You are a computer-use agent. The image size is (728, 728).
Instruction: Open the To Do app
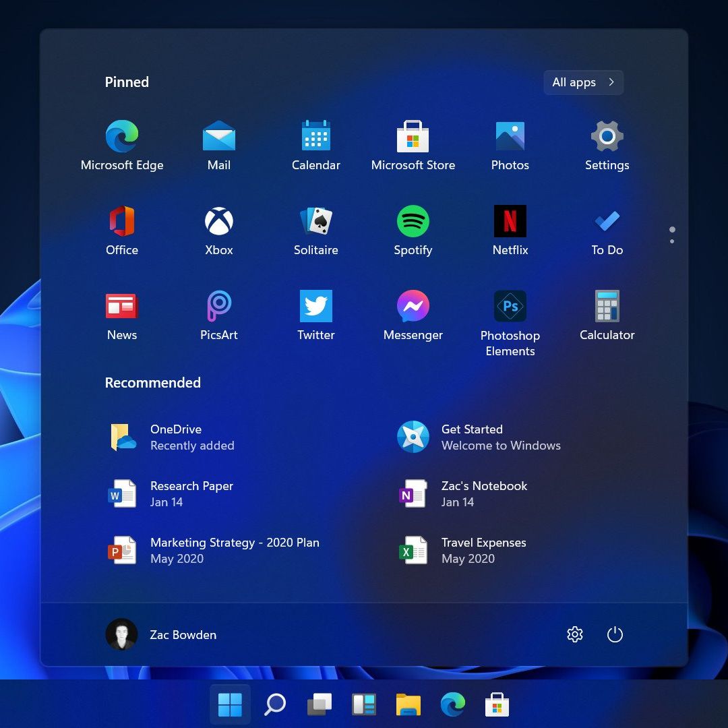pyautogui.click(x=607, y=222)
